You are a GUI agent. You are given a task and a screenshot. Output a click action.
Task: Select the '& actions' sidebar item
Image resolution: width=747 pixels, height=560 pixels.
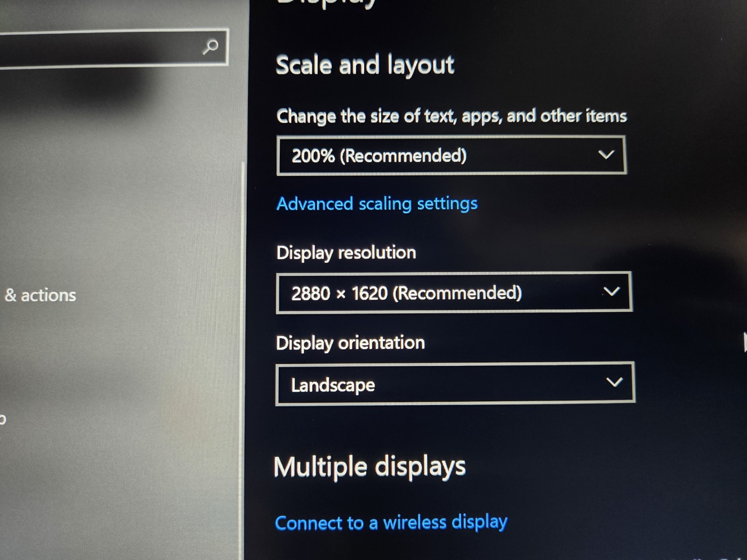(40, 295)
